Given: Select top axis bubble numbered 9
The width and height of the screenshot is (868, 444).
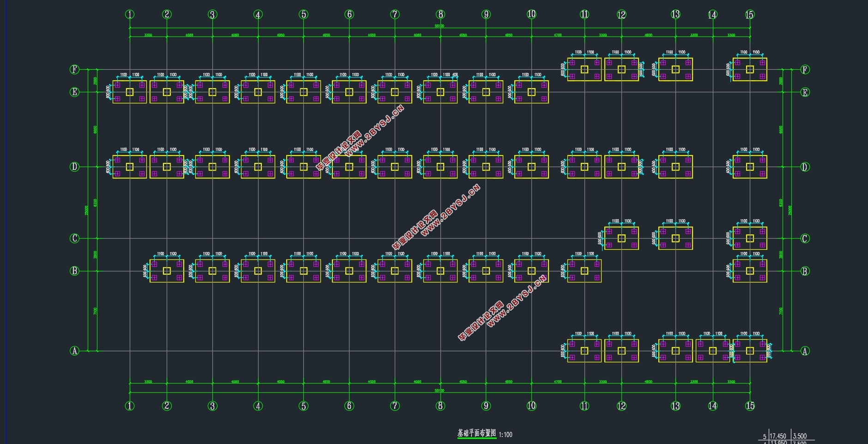Looking at the screenshot, I should [x=486, y=14].
